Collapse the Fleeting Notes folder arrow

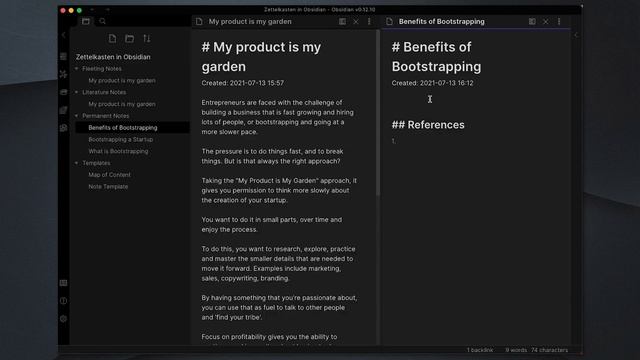pos(76,69)
